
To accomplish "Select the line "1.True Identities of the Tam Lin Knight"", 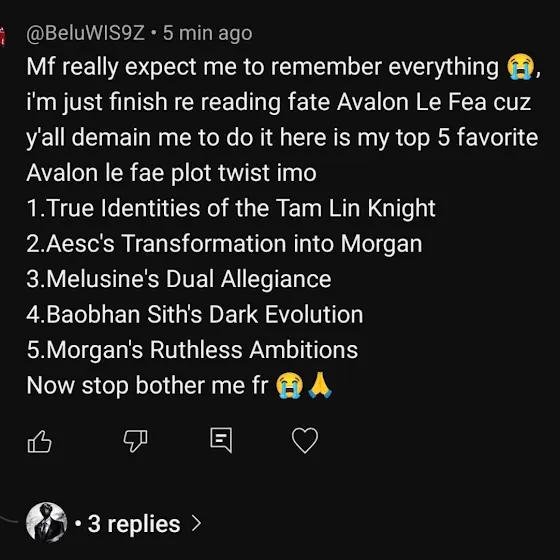I will tap(231, 208).
